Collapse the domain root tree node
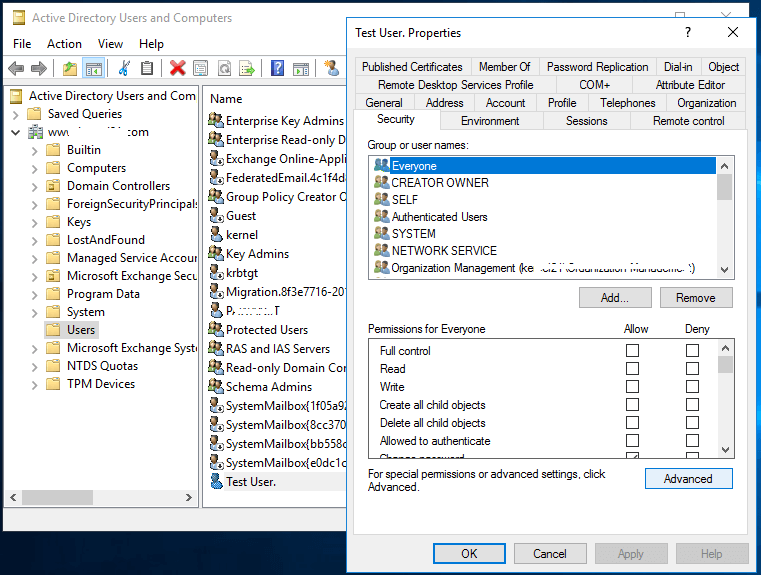761x575 pixels. [16, 132]
